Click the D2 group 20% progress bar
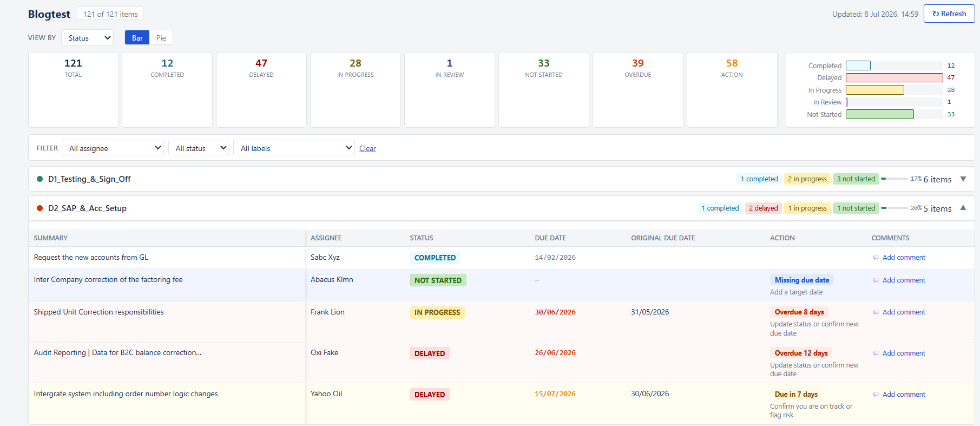The height and width of the screenshot is (426, 980). coord(894,208)
